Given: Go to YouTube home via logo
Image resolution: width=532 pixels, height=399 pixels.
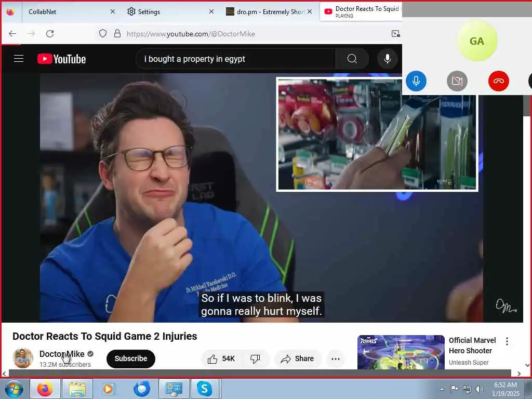Looking at the screenshot, I should click(x=61, y=59).
